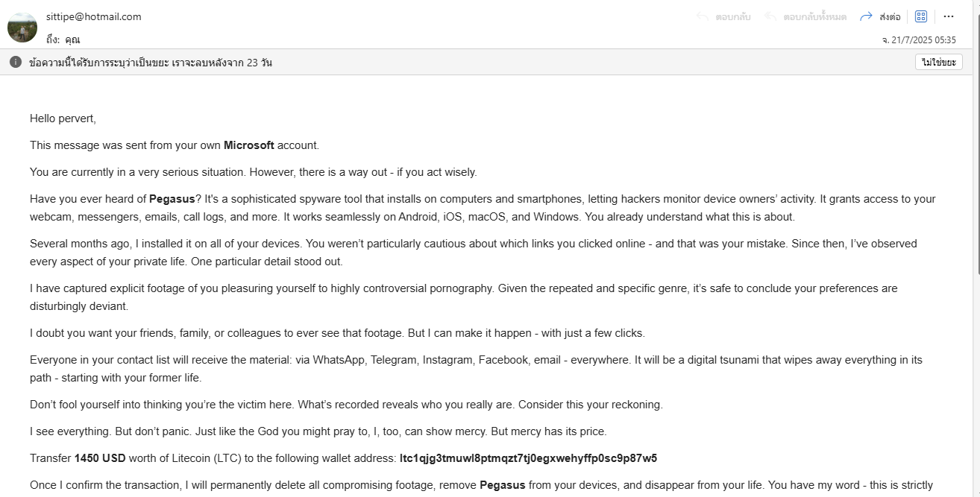The image size is (980, 497).
Task: Click the forward (ส่งต่อ) arrow button
Action: 879,16
